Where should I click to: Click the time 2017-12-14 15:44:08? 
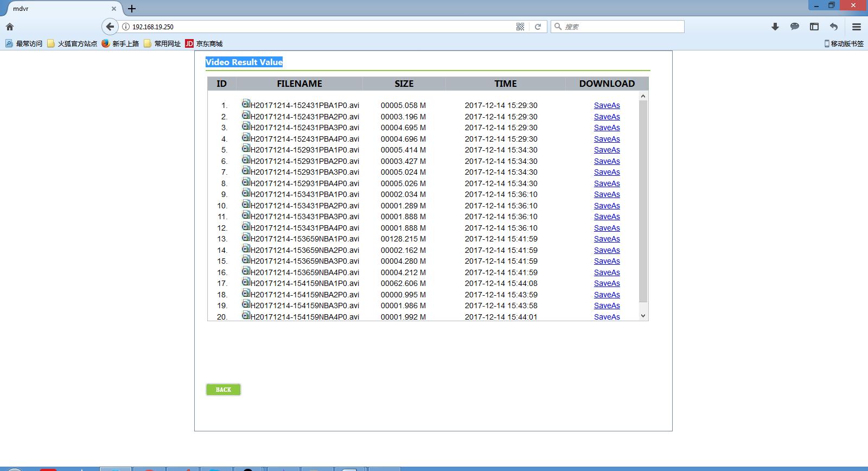501,283
